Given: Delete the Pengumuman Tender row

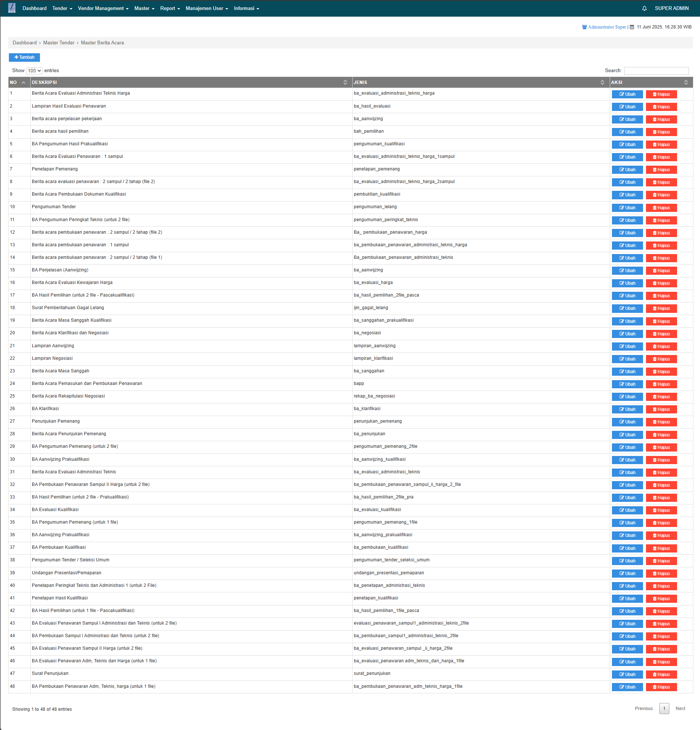Looking at the screenshot, I should 661,208.
